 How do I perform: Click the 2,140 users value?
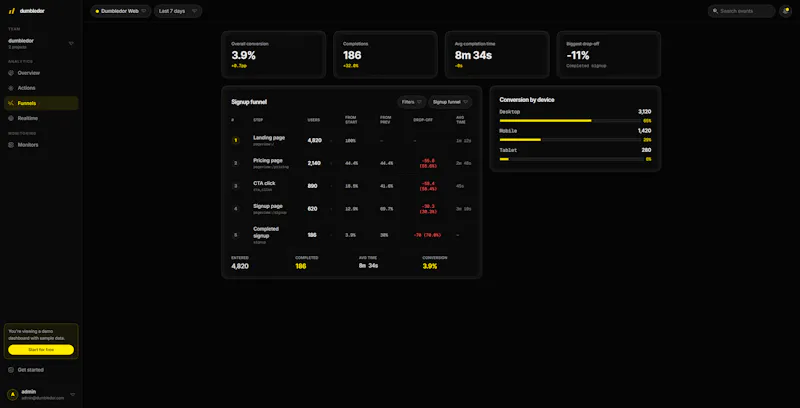[314, 163]
